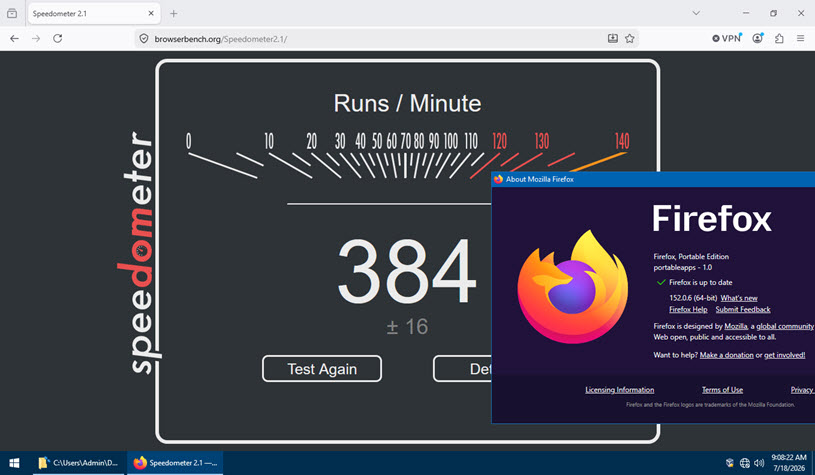This screenshot has width=815, height=475.
Task: Click the Firefox, Portable Edition text
Action: click(x=691, y=256)
